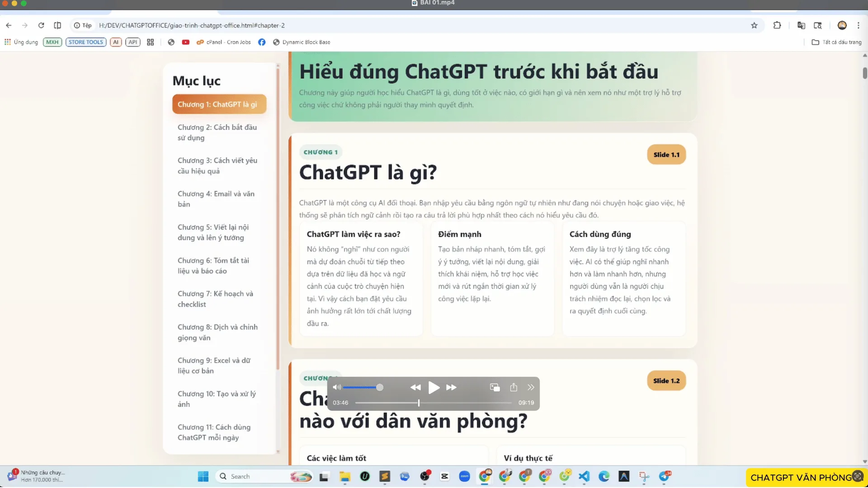Click the Slide 1.2 badge
Screen dimensions: 868x488
[x=666, y=380]
